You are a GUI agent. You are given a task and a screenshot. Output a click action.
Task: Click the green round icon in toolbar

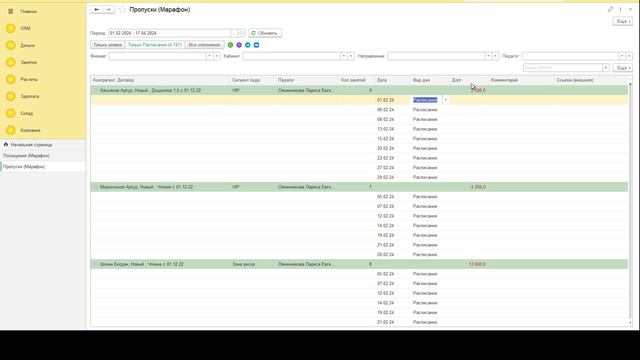(x=230, y=45)
